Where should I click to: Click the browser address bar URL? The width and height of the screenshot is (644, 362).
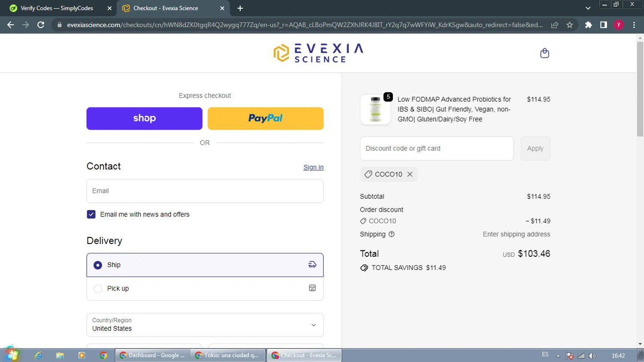(x=305, y=25)
